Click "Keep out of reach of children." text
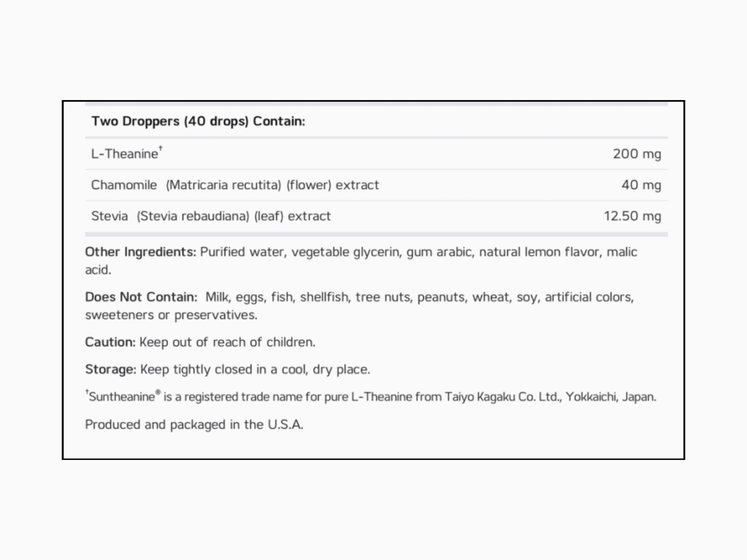Viewport: 747px width, 560px height. [227, 342]
